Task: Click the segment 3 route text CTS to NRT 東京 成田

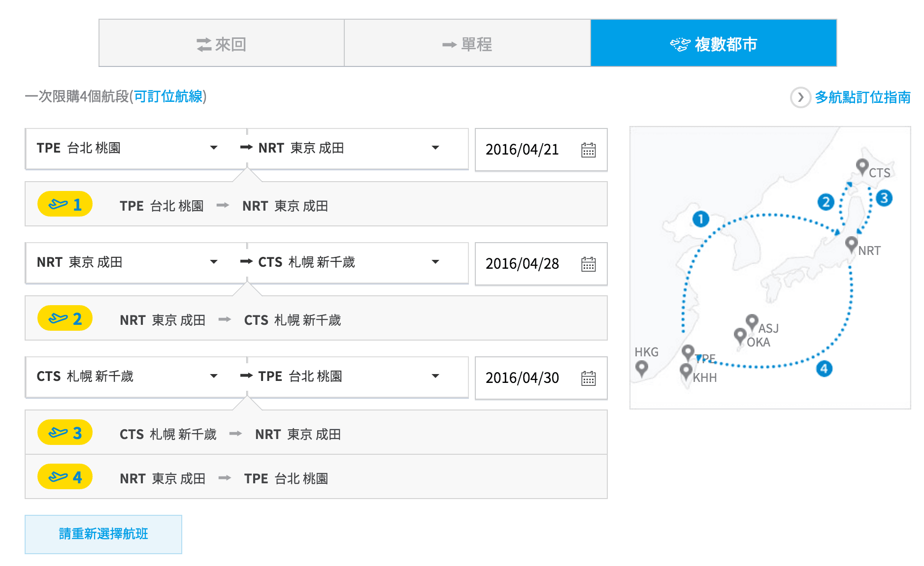Action: pos(231,434)
